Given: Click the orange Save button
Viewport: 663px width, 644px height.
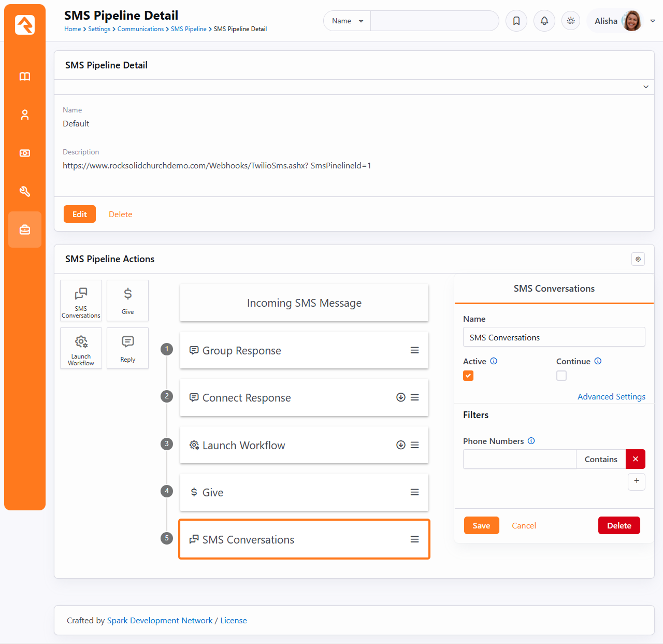Looking at the screenshot, I should point(481,525).
